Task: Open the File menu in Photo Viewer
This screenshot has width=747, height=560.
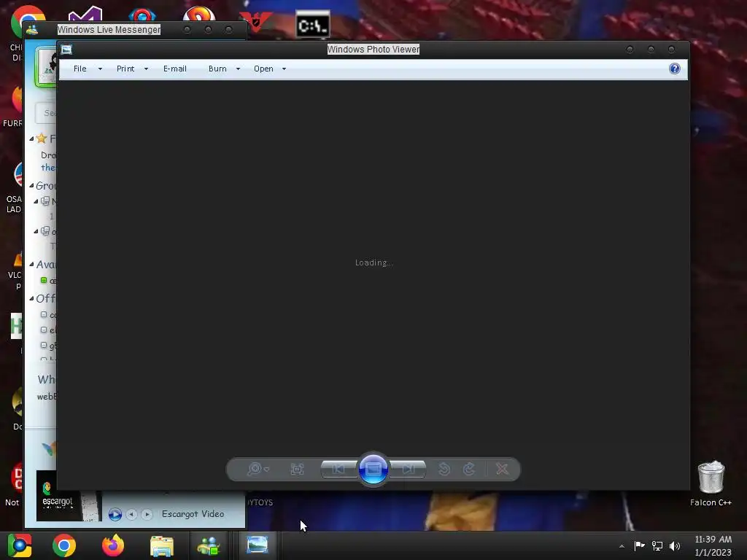Action: click(80, 69)
